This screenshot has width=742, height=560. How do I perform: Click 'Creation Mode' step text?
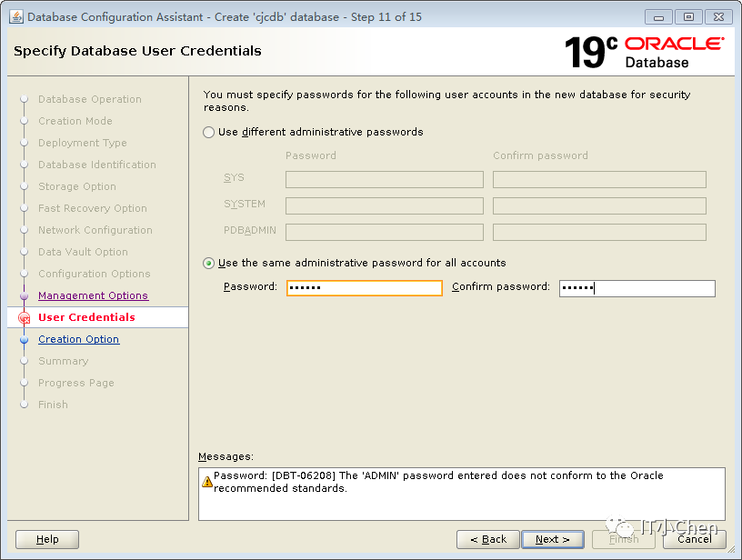click(75, 121)
